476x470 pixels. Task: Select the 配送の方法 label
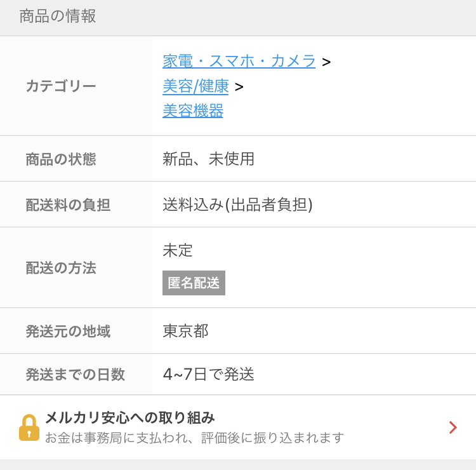[61, 267]
